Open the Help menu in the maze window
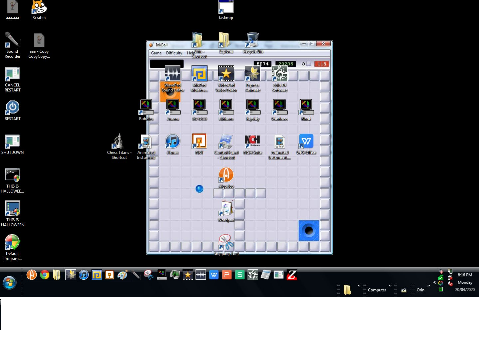 pos(190,53)
